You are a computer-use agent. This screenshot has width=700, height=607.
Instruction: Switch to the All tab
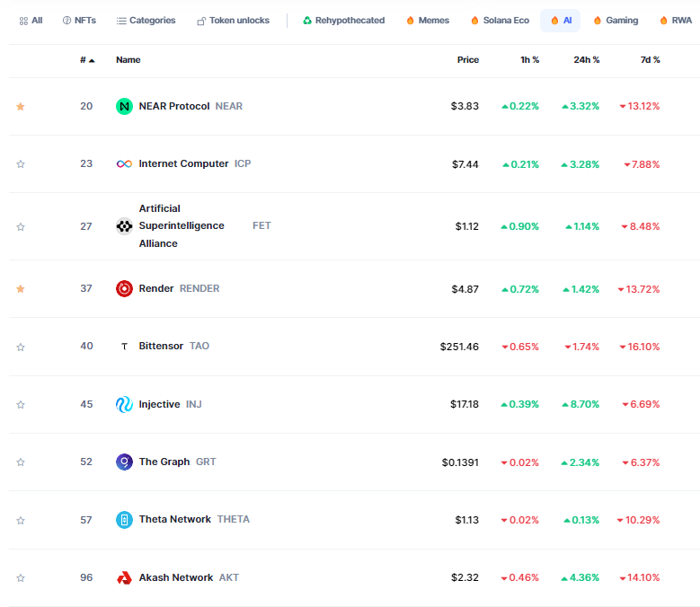click(x=31, y=21)
